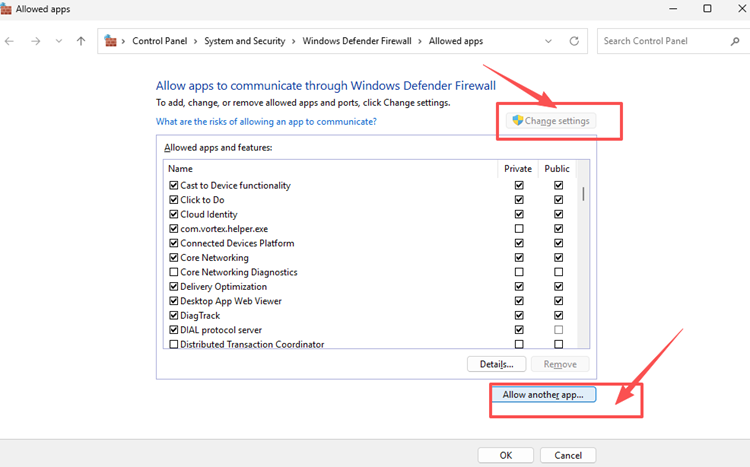Refresh the Allowed apps page
Image resolution: width=750 pixels, height=467 pixels.
point(574,41)
